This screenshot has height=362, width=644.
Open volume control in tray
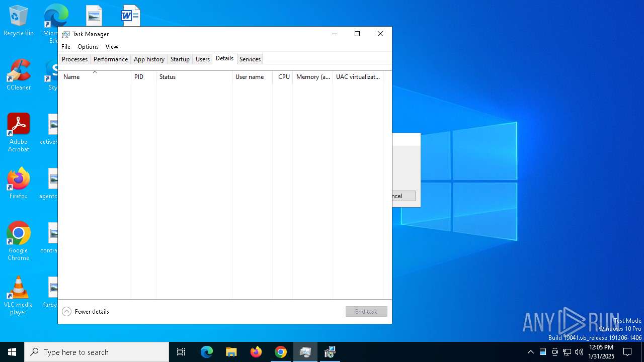click(579, 352)
